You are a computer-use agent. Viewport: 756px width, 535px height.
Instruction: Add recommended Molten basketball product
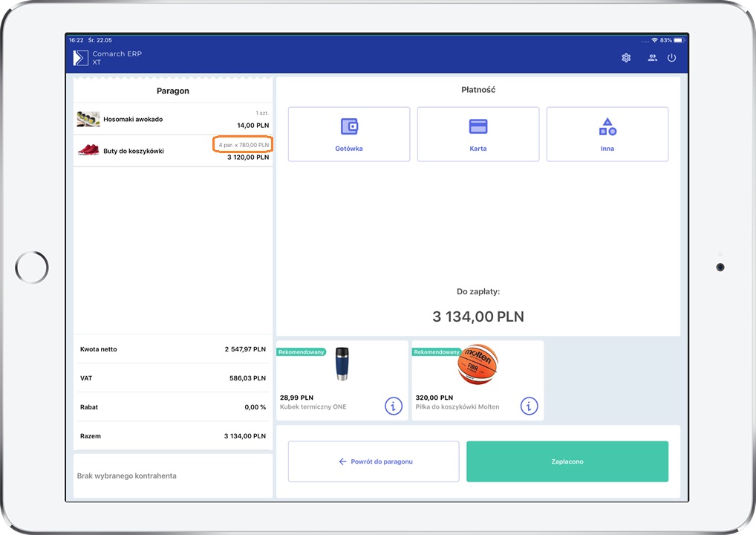pyautogui.click(x=476, y=372)
